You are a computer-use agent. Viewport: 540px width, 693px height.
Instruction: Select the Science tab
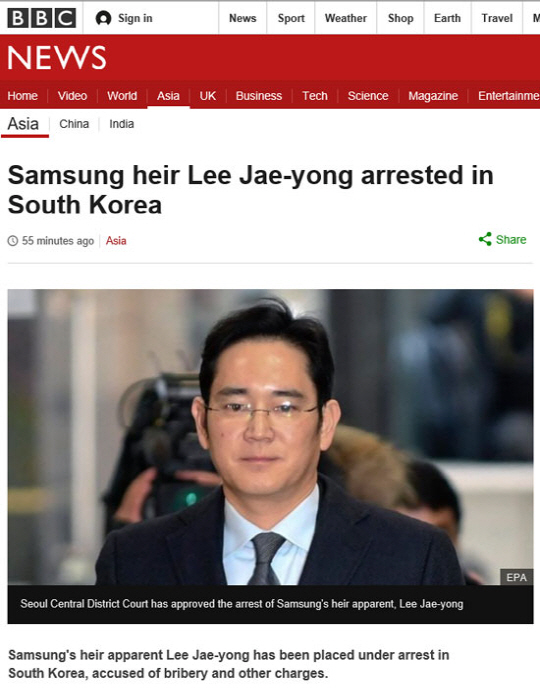click(x=368, y=96)
